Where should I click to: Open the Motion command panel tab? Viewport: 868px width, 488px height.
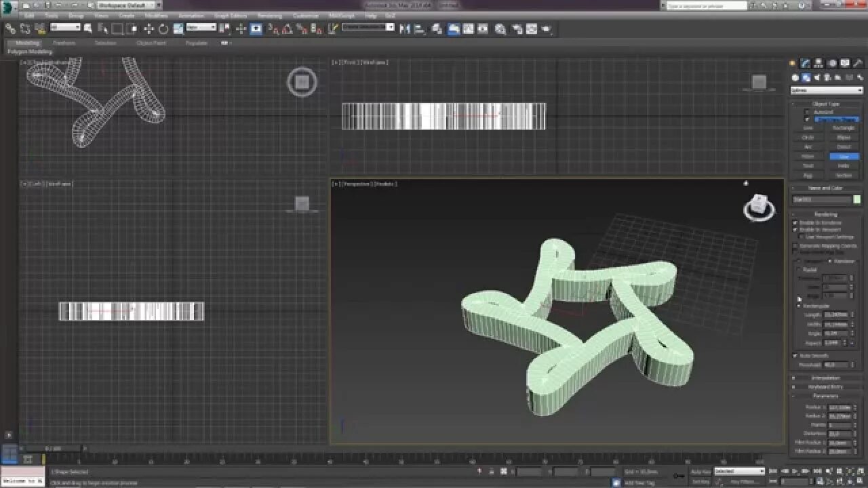(x=832, y=63)
